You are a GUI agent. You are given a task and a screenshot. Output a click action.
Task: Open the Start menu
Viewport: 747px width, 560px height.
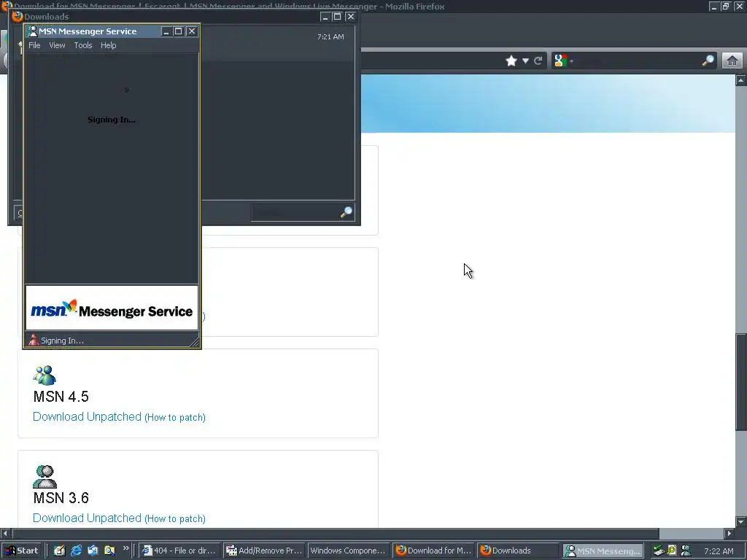[x=21, y=551]
